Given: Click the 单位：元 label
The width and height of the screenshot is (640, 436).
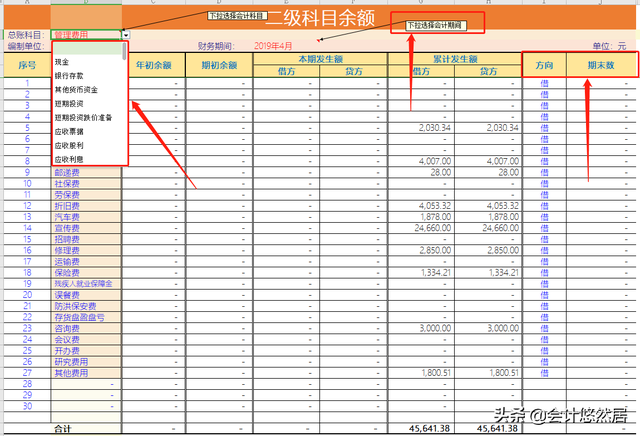Looking at the screenshot, I should tap(609, 46).
